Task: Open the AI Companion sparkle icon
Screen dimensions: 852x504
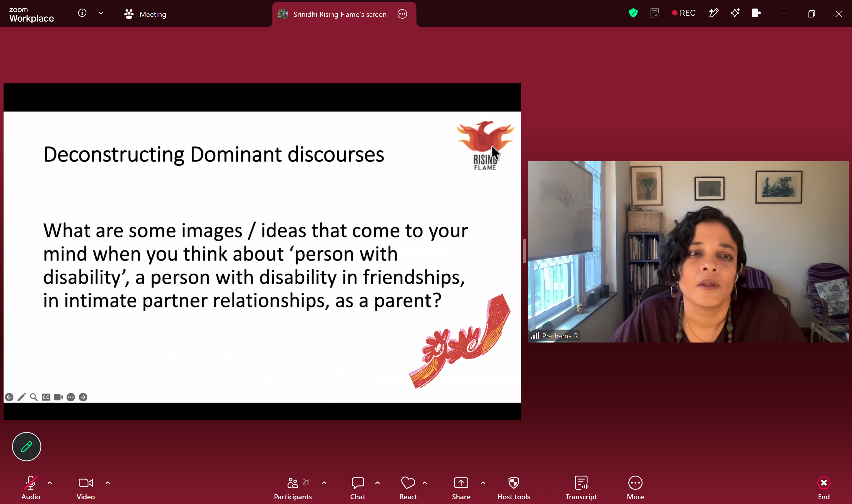Action: (x=735, y=13)
